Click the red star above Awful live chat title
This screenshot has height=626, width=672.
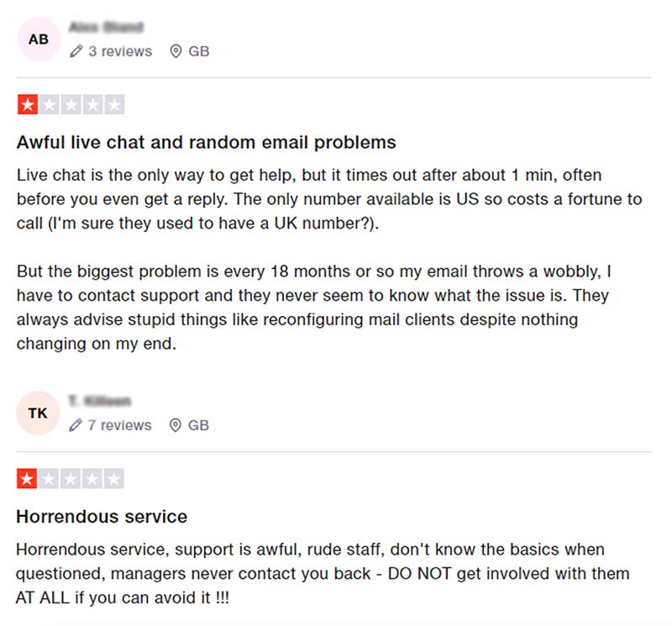tap(28, 106)
